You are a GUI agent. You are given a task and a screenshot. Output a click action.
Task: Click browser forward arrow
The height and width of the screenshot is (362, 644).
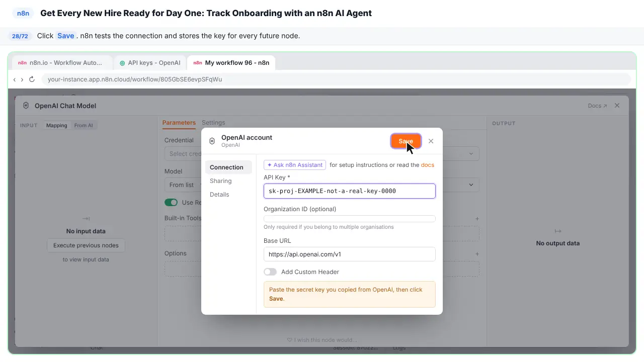pyautogui.click(x=22, y=79)
